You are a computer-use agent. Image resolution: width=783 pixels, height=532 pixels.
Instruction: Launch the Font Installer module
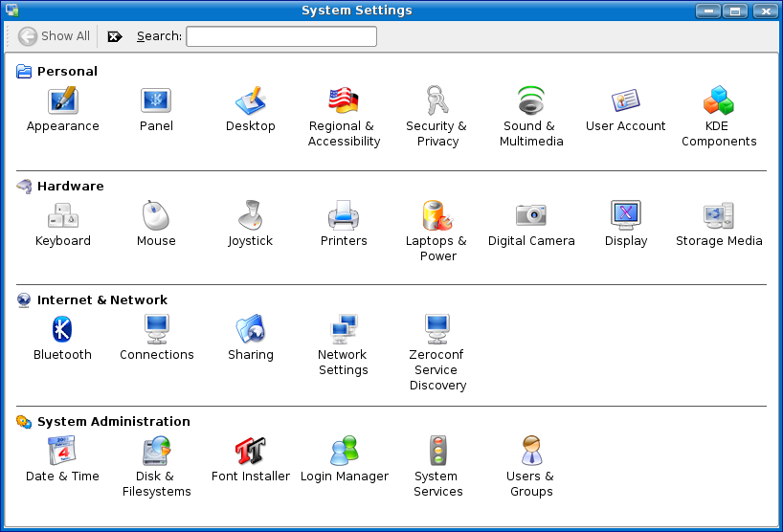point(251,451)
